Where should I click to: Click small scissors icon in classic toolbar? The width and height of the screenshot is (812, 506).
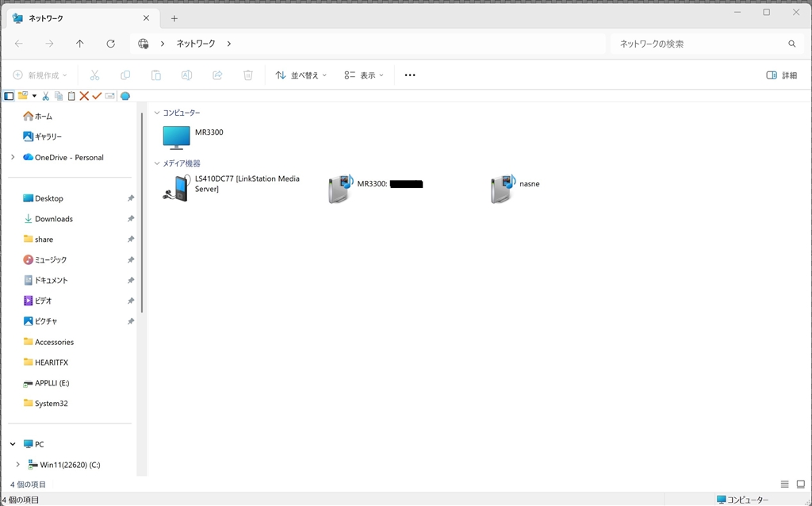coord(45,96)
